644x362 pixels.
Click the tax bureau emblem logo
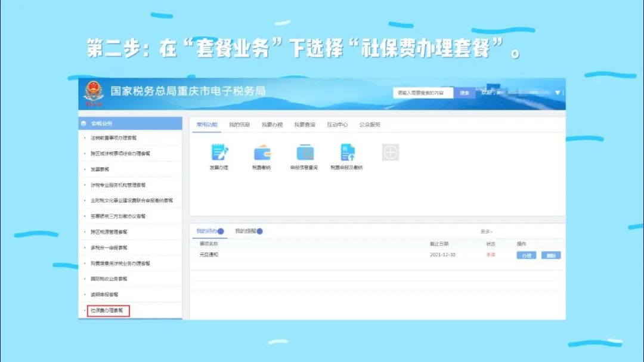tap(94, 93)
